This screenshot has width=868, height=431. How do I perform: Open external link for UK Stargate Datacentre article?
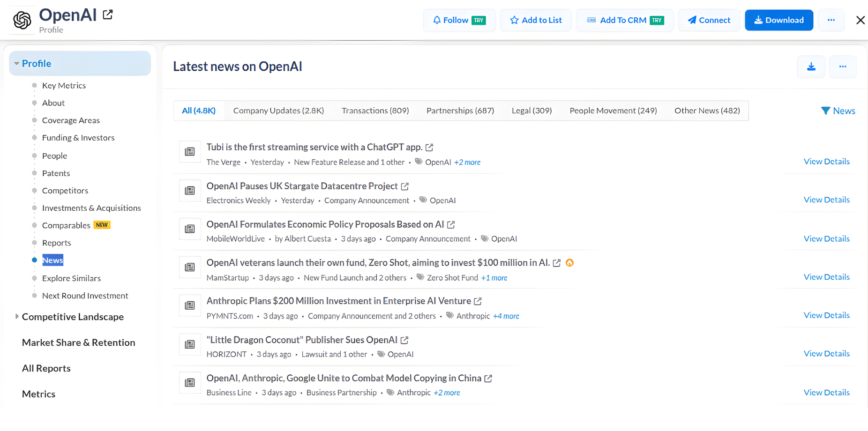pos(405,186)
